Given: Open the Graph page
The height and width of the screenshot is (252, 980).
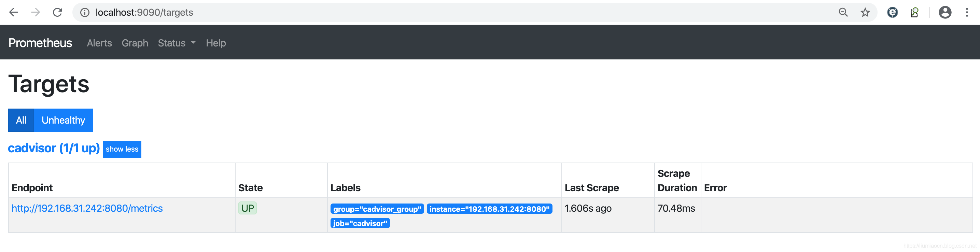Looking at the screenshot, I should pos(135,43).
